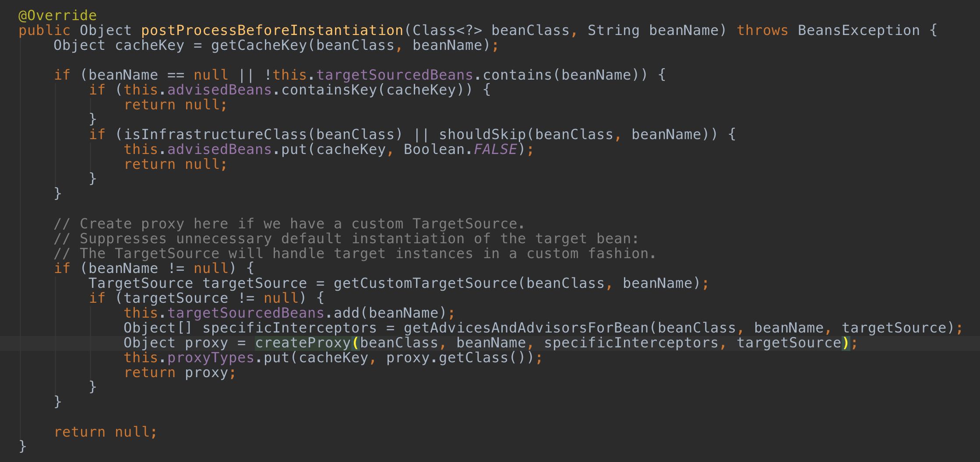
Task: Place cursor on postProcessBeforeInstantiation method name
Action: tap(271, 30)
